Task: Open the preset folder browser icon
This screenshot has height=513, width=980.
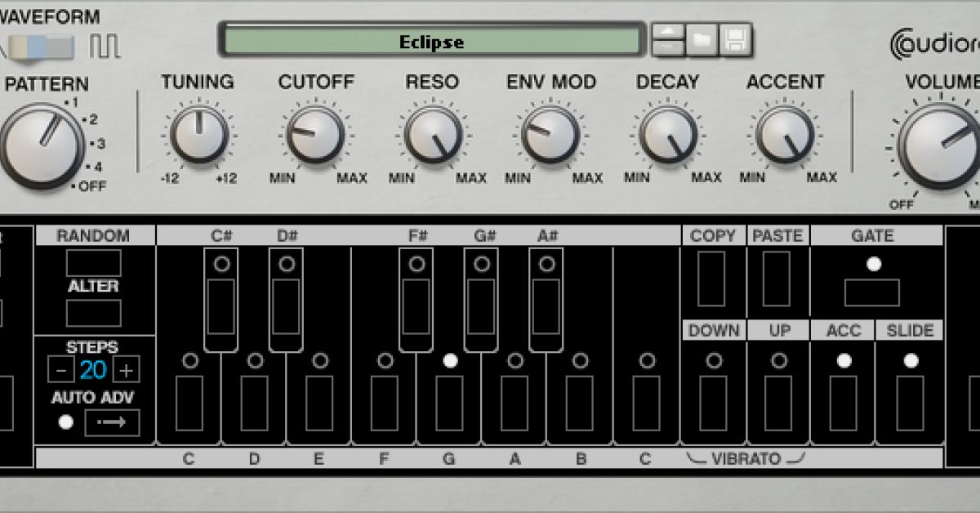Action: click(701, 40)
